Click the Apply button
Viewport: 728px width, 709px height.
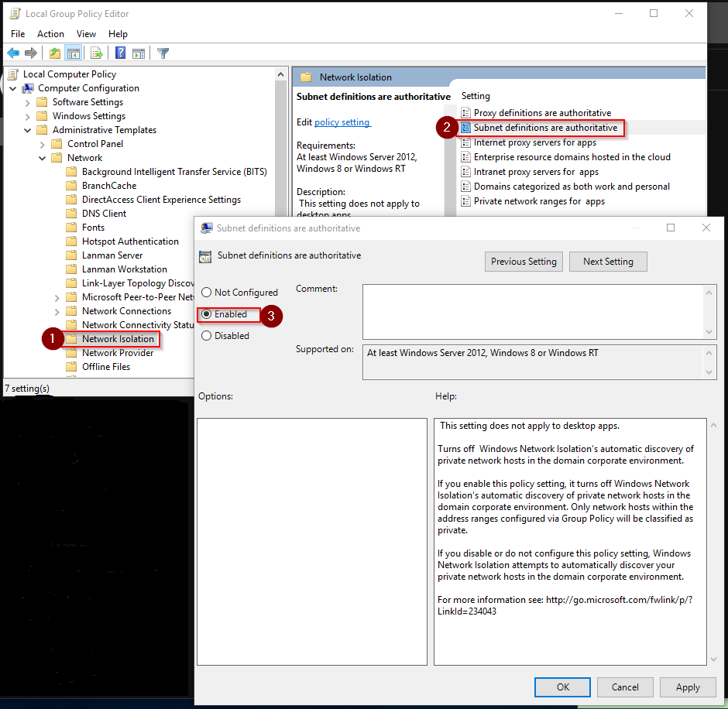coord(688,687)
